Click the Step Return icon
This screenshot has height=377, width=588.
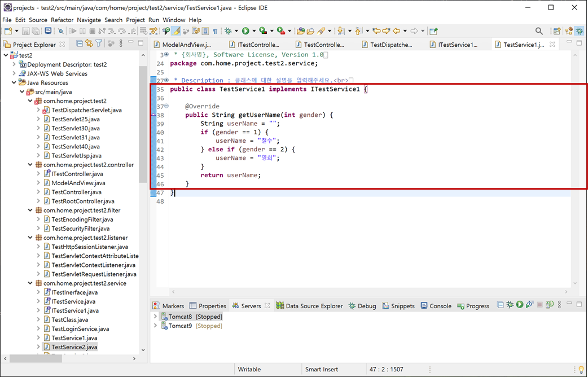pyautogui.click(x=133, y=31)
